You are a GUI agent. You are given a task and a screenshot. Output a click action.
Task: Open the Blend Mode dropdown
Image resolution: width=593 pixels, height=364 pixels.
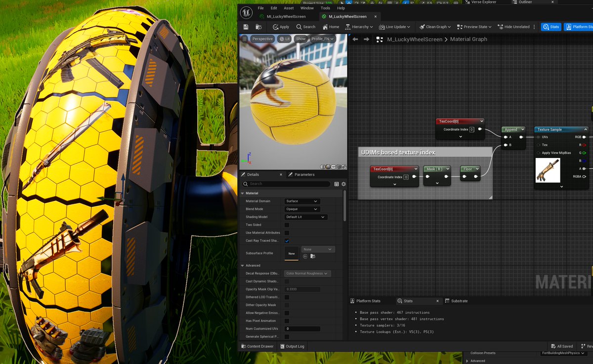pos(302,209)
